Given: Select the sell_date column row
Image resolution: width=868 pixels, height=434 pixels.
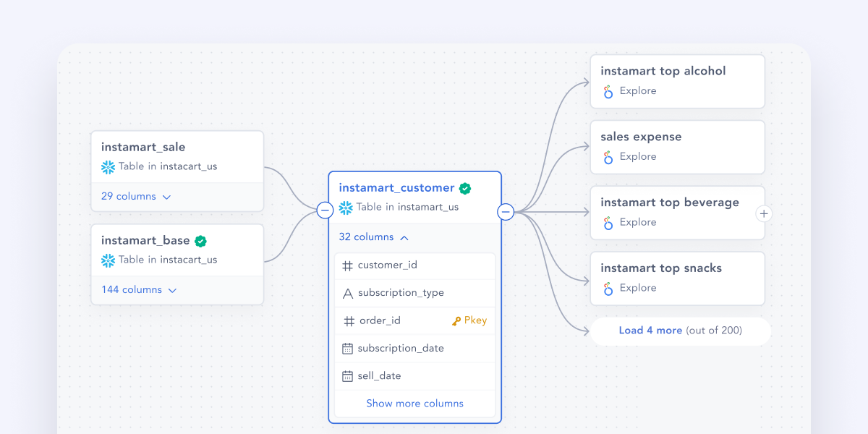Looking at the screenshot, I should (415, 376).
